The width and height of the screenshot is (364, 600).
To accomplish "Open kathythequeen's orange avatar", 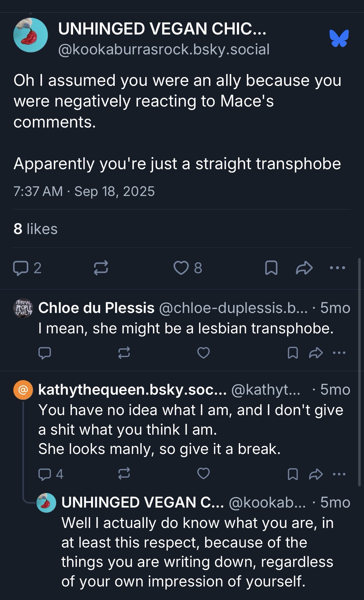I will coord(23,390).
